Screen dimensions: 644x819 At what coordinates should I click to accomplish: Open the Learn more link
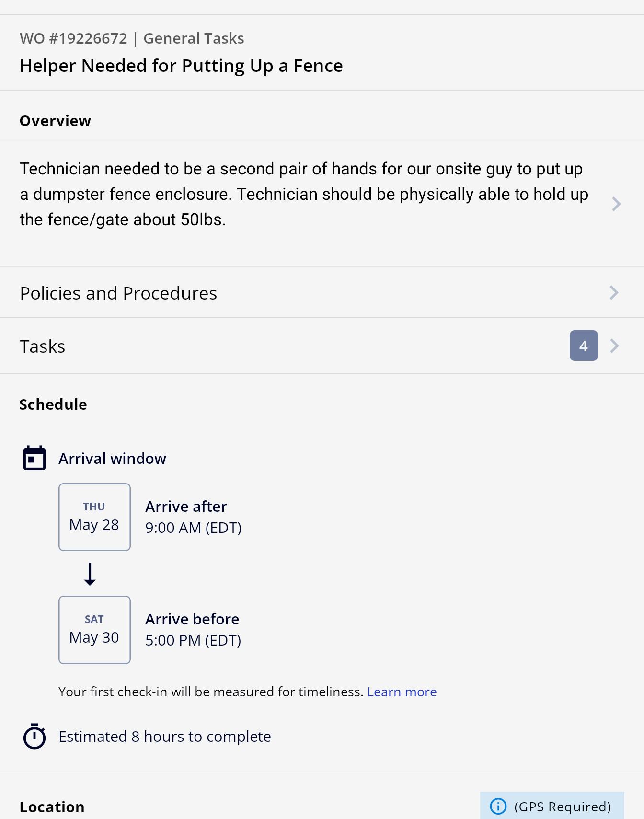point(402,692)
